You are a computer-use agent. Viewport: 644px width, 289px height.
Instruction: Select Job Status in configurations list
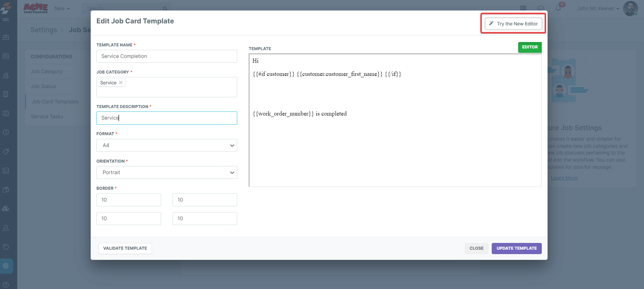(x=43, y=86)
